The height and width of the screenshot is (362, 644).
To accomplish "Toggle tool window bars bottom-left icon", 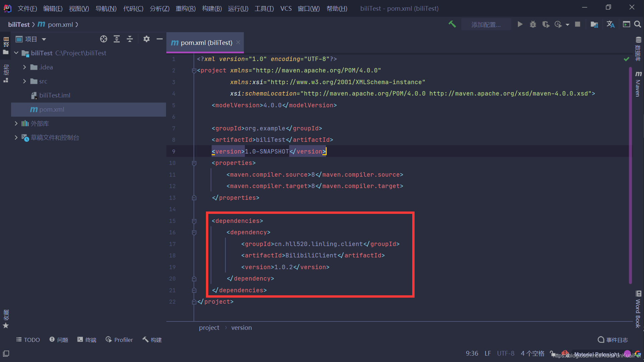I will click(x=6, y=353).
